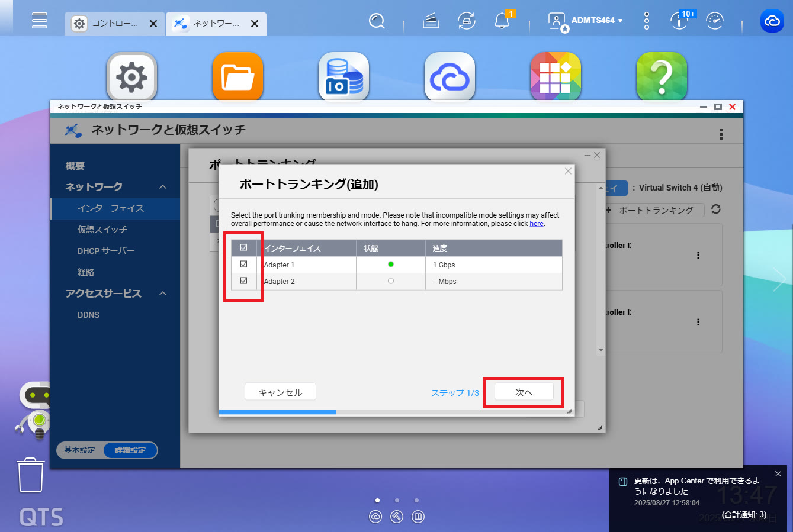Viewport: 793px width, 532px height.
Task: Open the Recycle Bin trash icon
Action: tap(31, 475)
